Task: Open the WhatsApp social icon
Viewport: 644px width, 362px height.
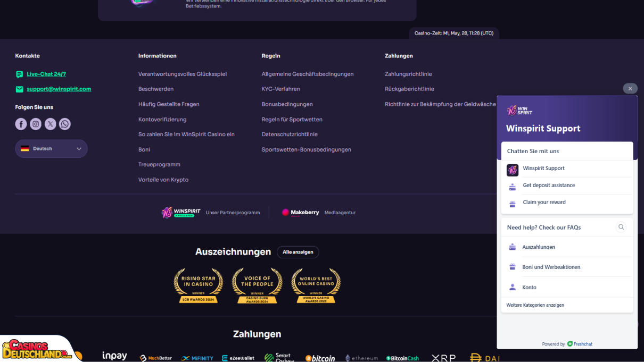Action: point(65,124)
